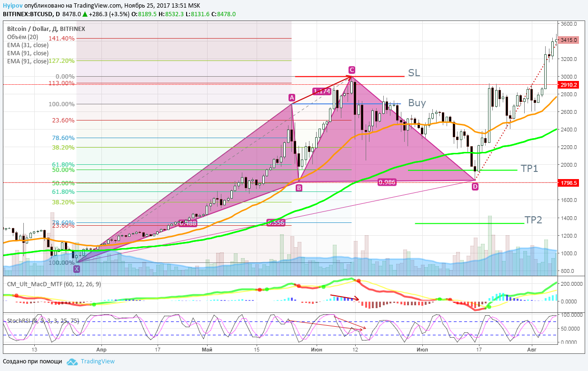Viewport: 588px width, 371px height.
Task: Open the Hyipov author link
Action: 12,6
